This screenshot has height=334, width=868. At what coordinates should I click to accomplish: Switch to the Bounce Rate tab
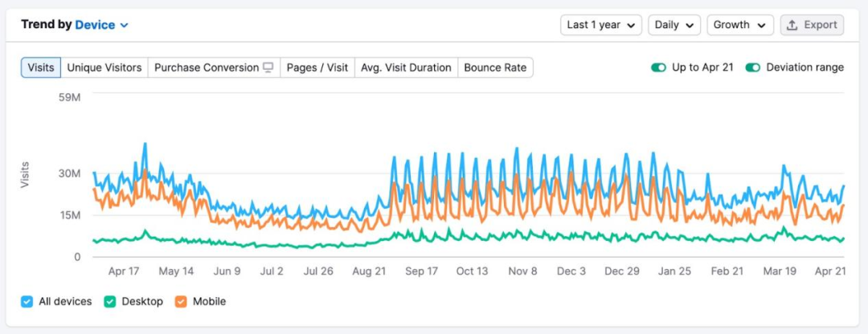click(495, 67)
